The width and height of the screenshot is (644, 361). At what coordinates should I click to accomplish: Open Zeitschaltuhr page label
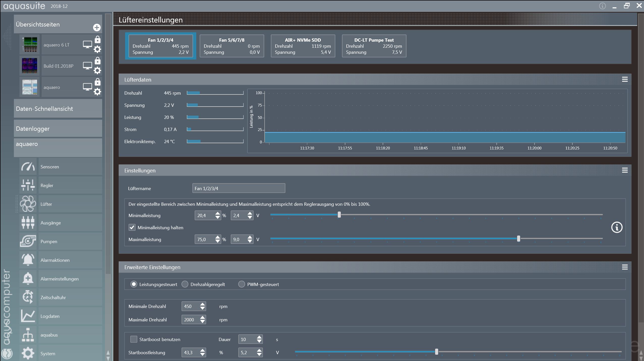tap(53, 297)
